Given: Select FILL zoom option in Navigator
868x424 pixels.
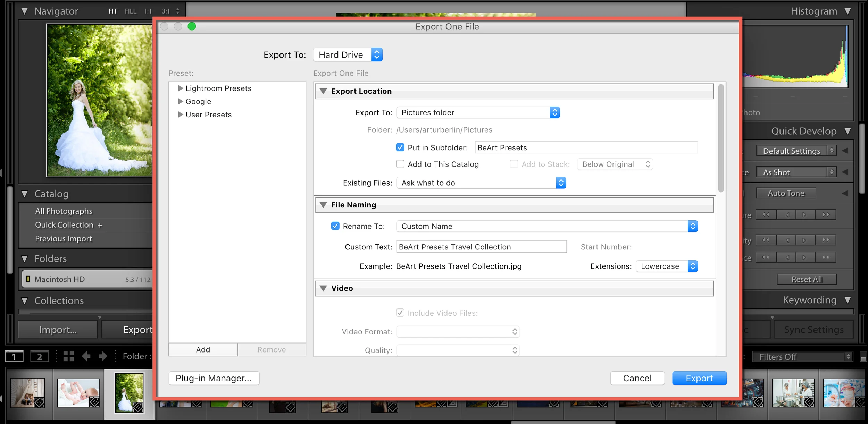Looking at the screenshot, I should pyautogui.click(x=131, y=11).
